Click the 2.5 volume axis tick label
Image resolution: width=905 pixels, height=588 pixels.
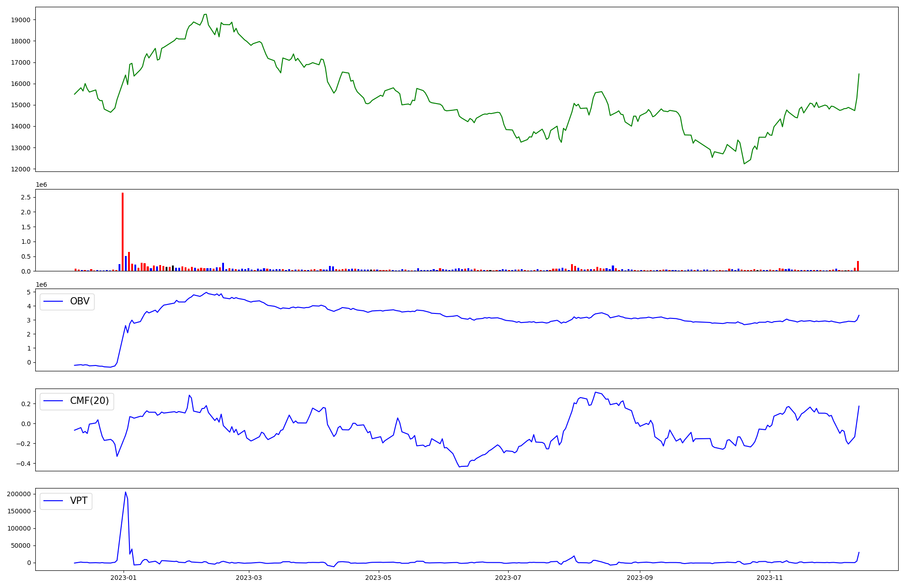point(25,197)
